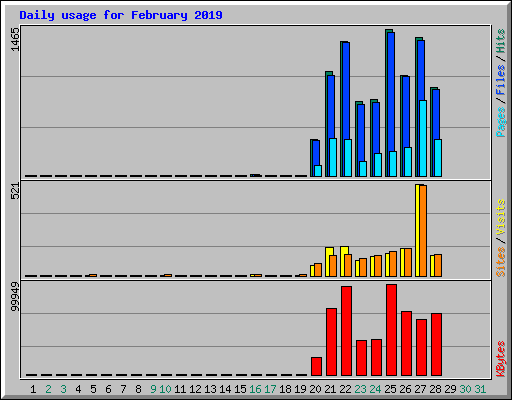The height and width of the screenshot is (400, 512).
Task: Click the orange sites bar for day 24
Action: (378, 266)
